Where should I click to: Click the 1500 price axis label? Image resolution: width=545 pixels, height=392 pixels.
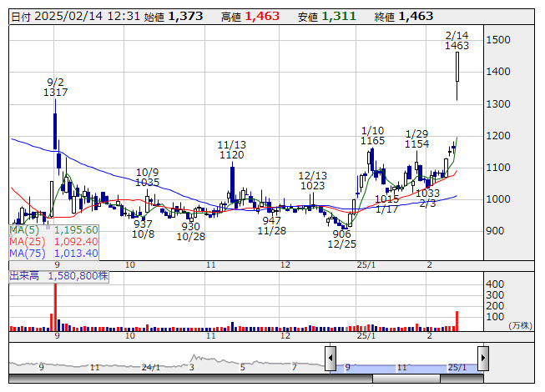(x=498, y=40)
